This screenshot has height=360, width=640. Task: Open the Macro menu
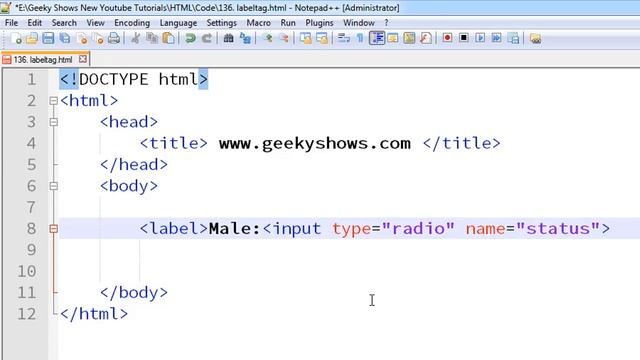(258, 23)
